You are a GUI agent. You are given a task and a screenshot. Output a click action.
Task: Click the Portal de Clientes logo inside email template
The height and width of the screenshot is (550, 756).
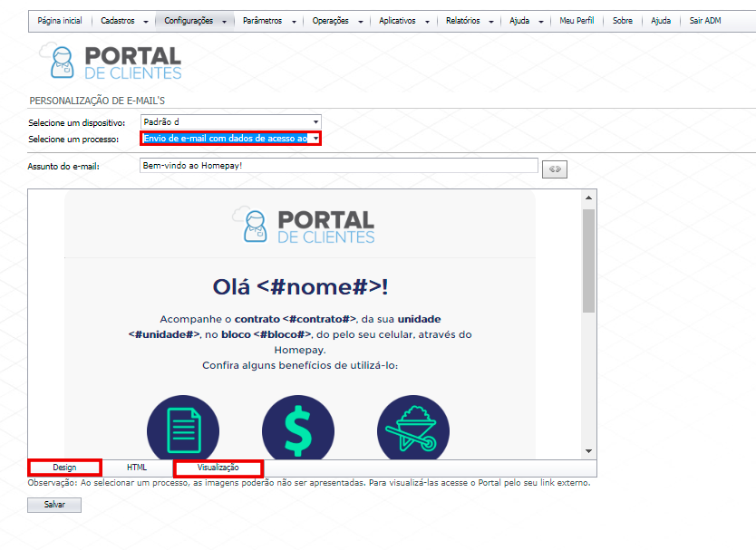304,227
